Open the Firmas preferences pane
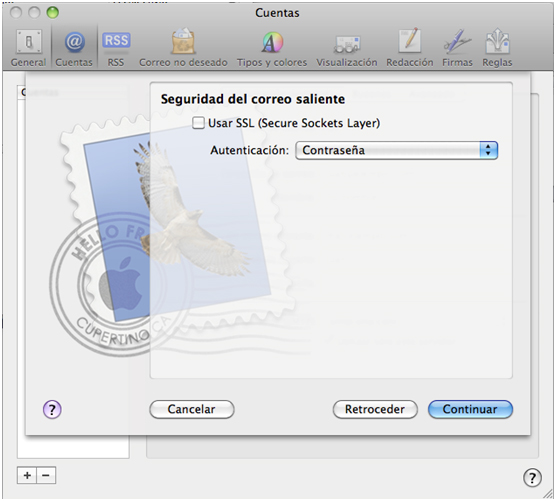556x501 pixels. (x=457, y=48)
